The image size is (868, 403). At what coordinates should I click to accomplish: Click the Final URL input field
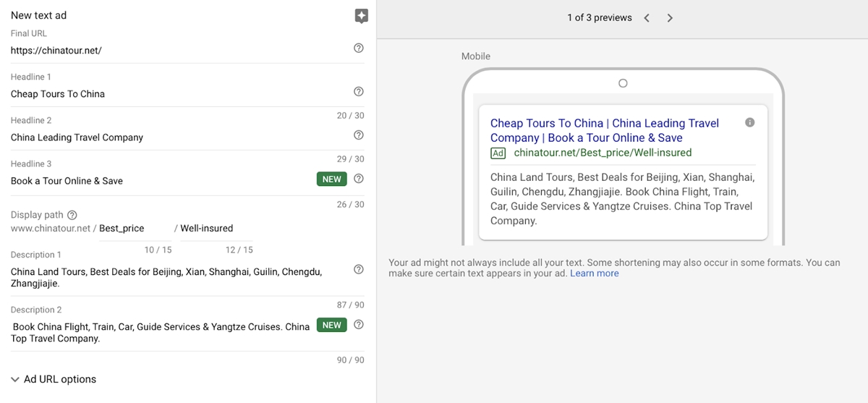(174, 51)
